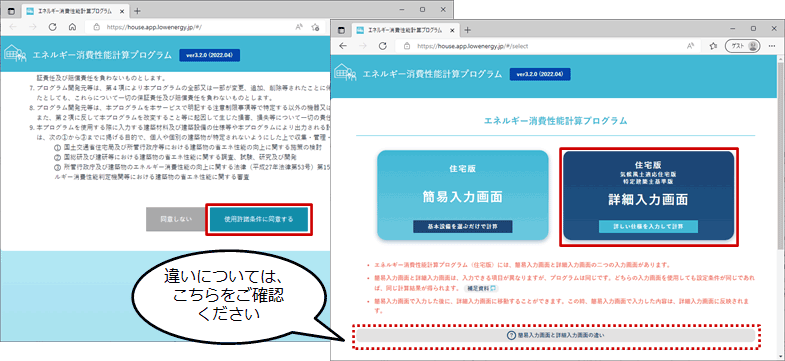Screen dimensions: 785x361
Task: Choose the 詳細入力画面 card
Action: point(648,195)
